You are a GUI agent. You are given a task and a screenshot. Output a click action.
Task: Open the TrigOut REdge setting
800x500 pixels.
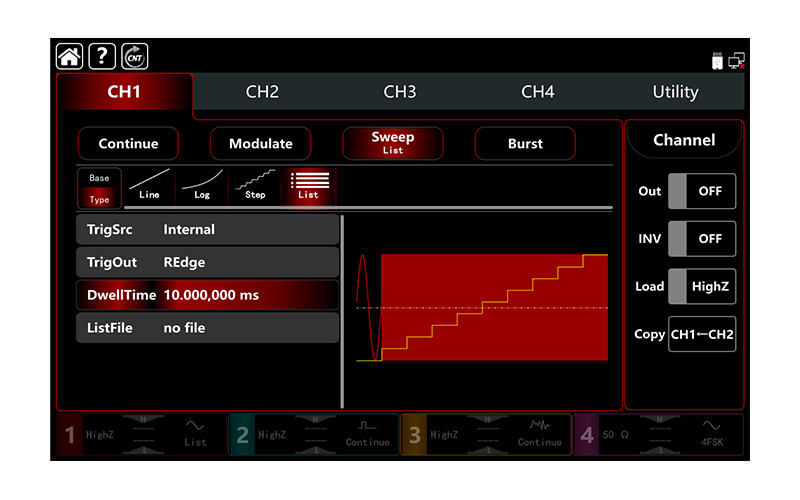[207, 263]
